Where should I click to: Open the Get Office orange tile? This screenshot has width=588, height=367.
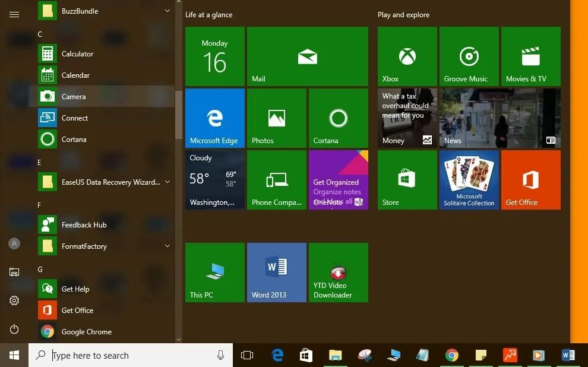(531, 180)
